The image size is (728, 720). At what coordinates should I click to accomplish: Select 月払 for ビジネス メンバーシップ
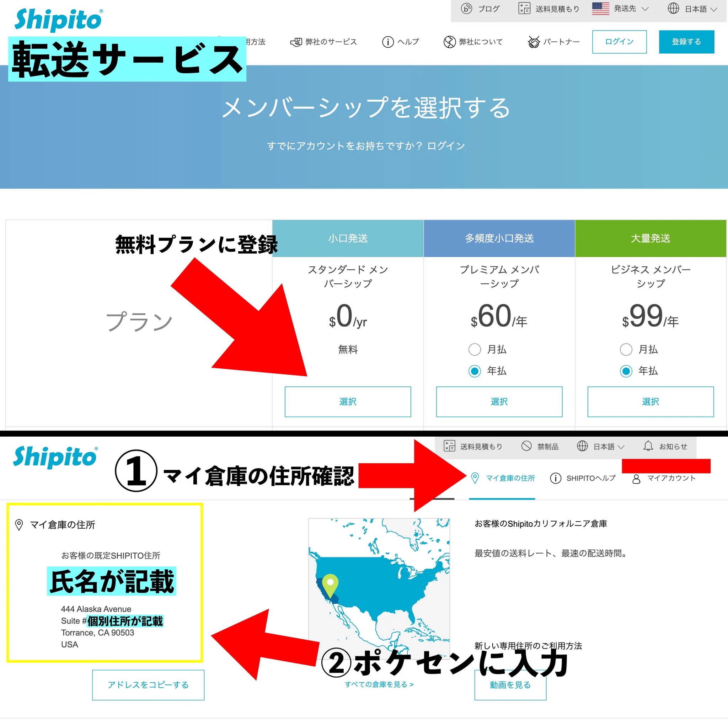click(x=626, y=350)
